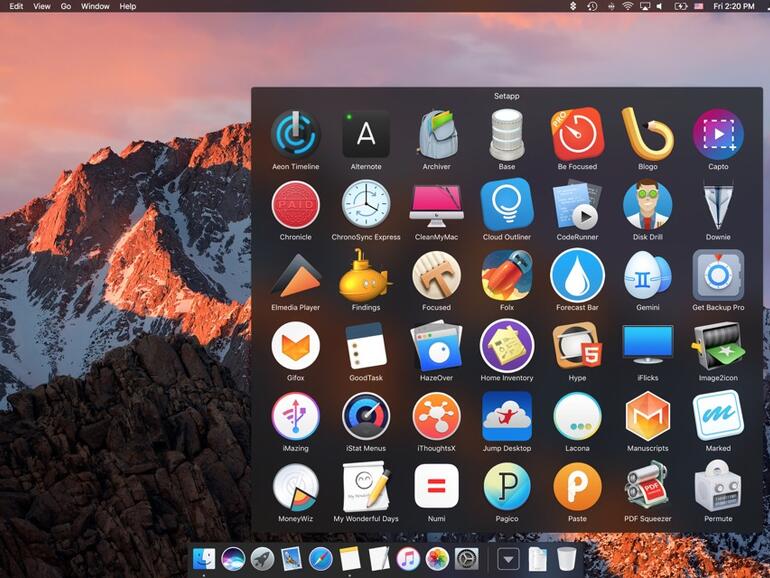The width and height of the screenshot is (770, 578).
Task: Launch Get Backup Pro
Action: click(x=718, y=275)
